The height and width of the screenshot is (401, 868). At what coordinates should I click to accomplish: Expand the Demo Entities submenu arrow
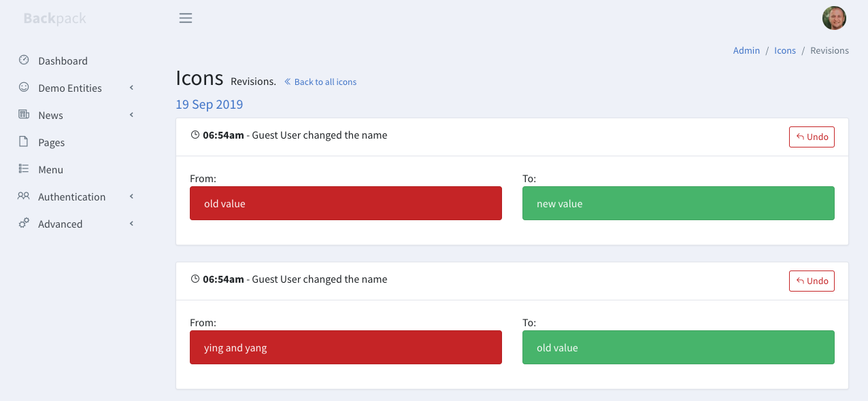[x=131, y=88]
